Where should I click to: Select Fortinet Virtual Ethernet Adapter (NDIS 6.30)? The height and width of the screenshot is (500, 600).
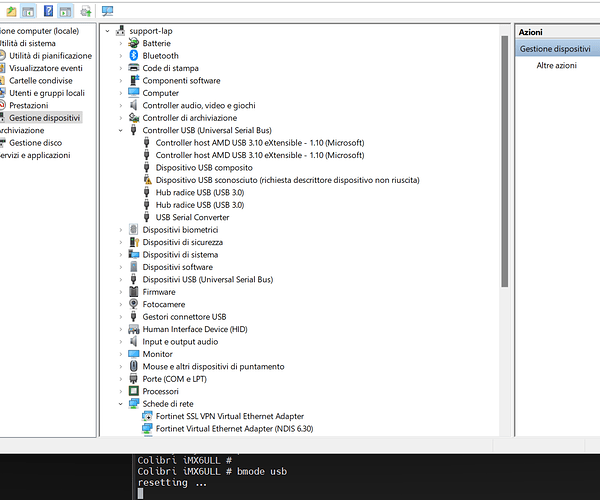[234, 428]
